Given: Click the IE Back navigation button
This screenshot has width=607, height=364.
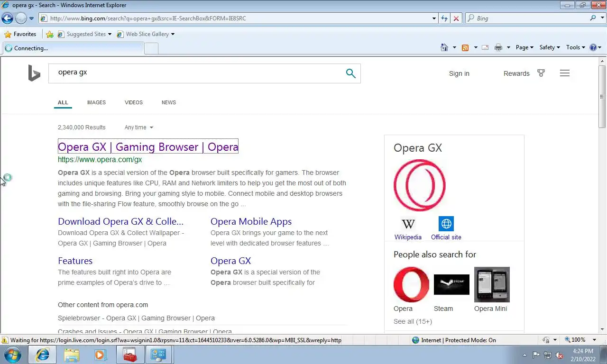Looking at the screenshot, I should point(7,18).
